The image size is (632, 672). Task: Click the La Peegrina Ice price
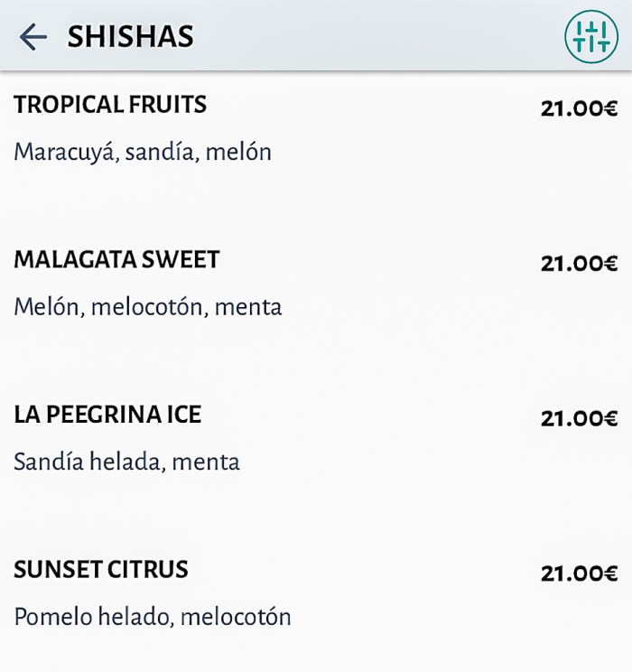[x=579, y=419]
